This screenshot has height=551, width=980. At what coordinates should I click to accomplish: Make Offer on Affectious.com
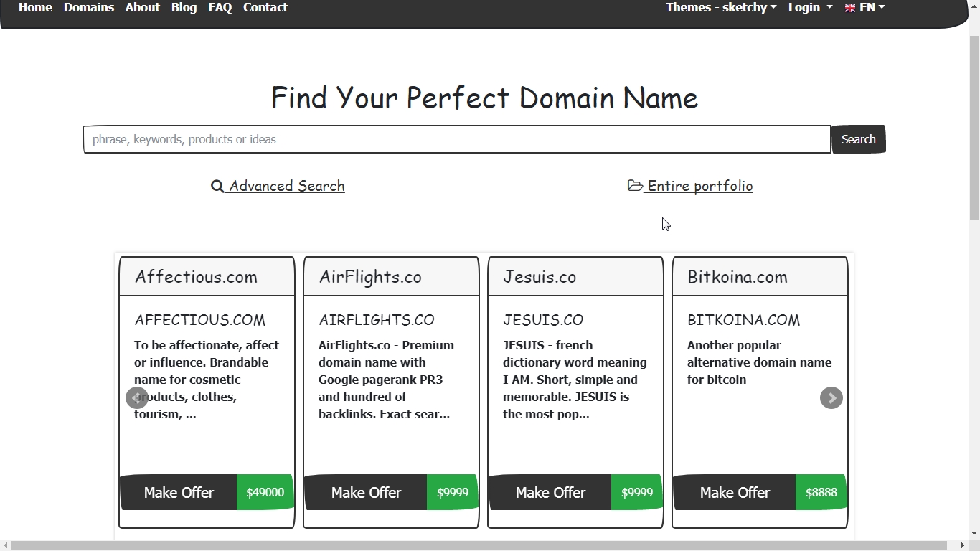(179, 492)
